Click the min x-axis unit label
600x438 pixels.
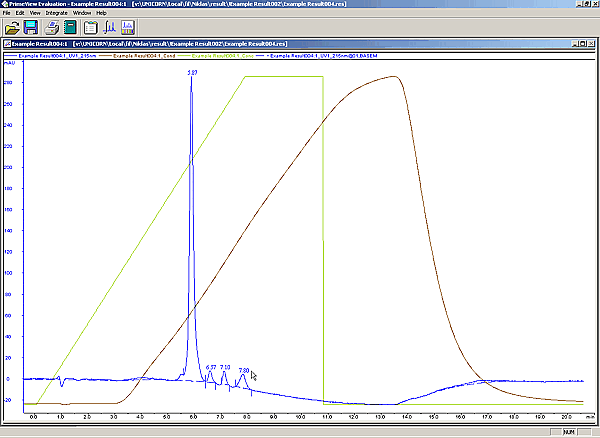(x=590, y=417)
